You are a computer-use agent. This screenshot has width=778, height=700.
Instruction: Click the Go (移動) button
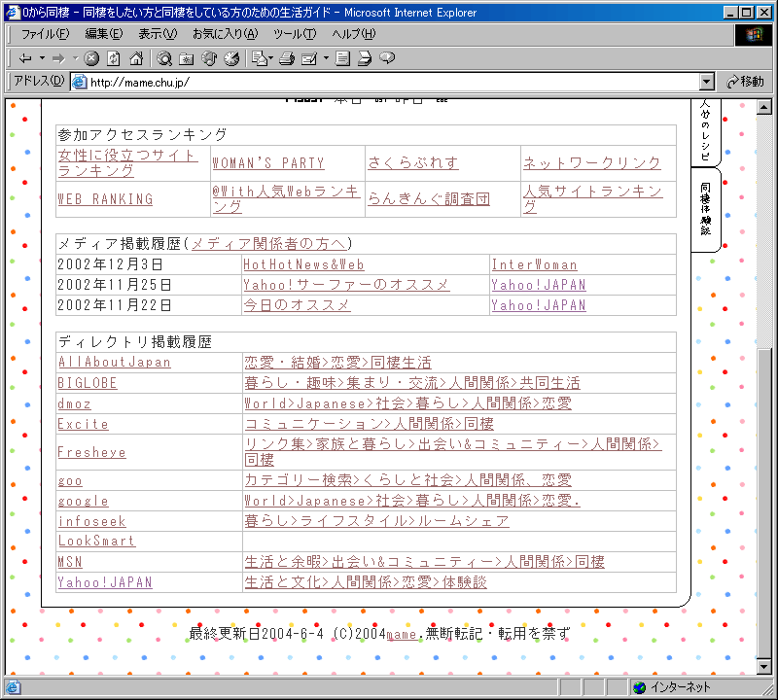[745, 82]
